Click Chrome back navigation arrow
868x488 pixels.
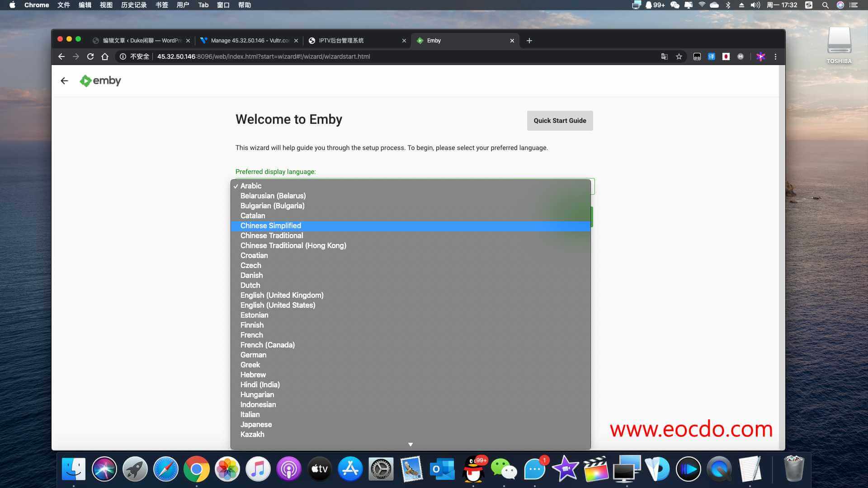(x=61, y=56)
